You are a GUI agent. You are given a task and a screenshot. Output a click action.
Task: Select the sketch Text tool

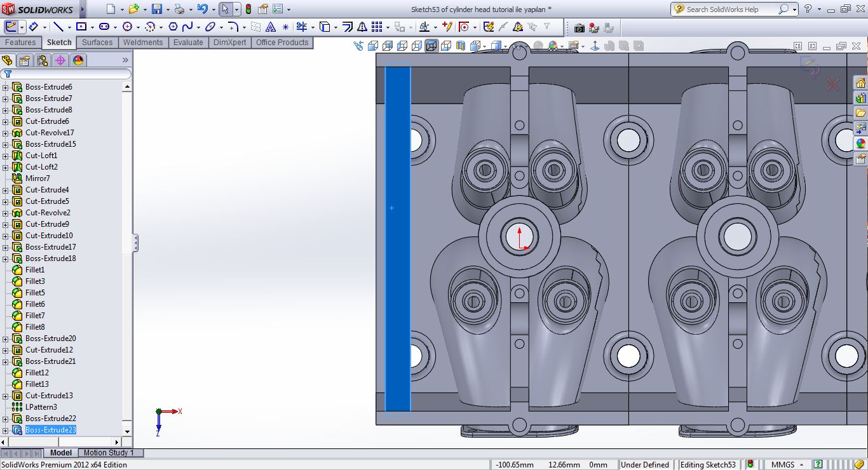point(271,27)
